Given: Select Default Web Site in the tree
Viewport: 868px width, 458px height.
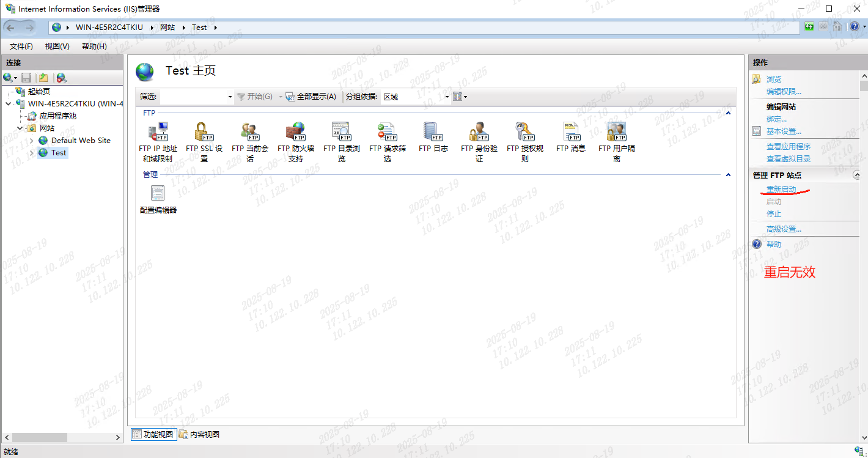Looking at the screenshot, I should click(x=81, y=141).
